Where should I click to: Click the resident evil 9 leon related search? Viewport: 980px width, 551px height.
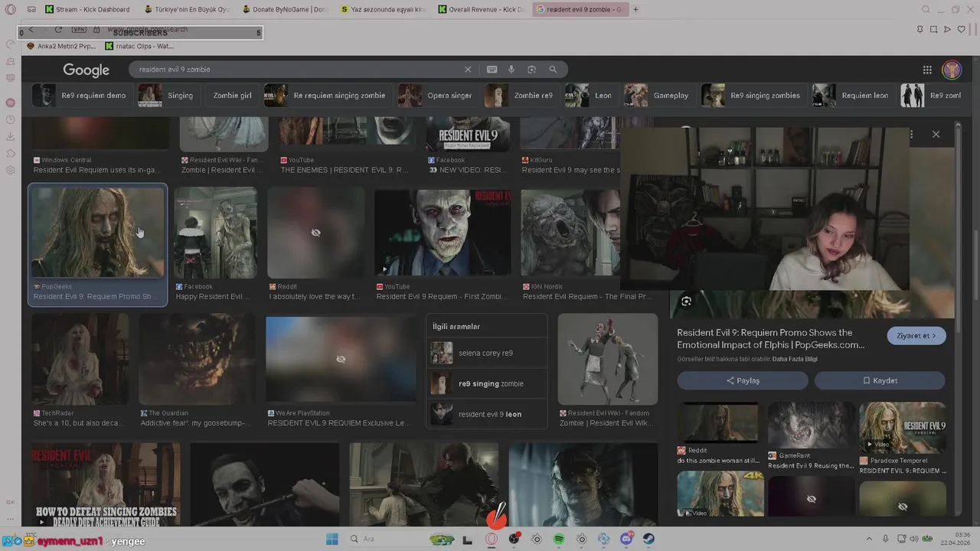point(487,414)
